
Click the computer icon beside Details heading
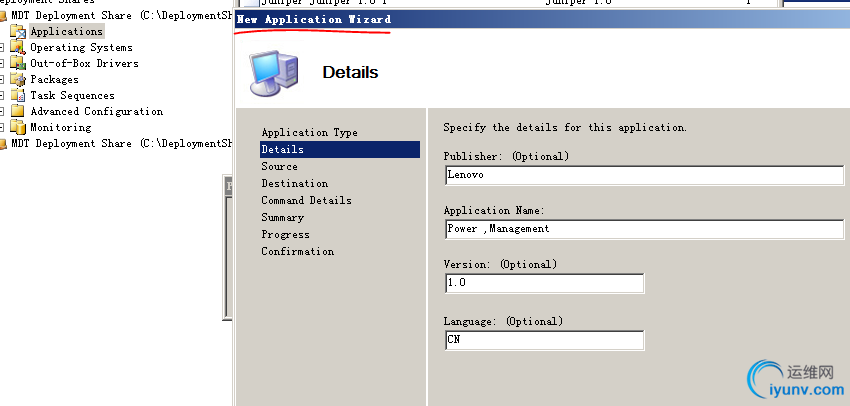274,73
